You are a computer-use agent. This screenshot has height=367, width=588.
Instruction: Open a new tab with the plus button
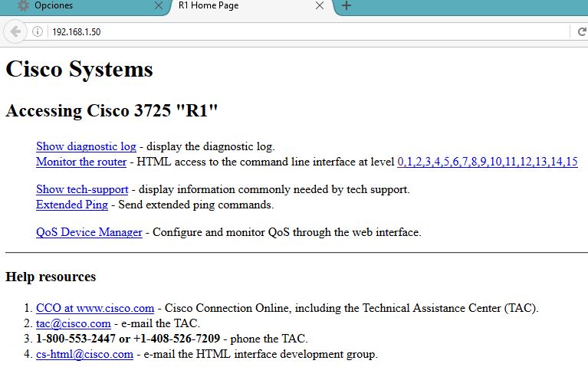pos(347,5)
